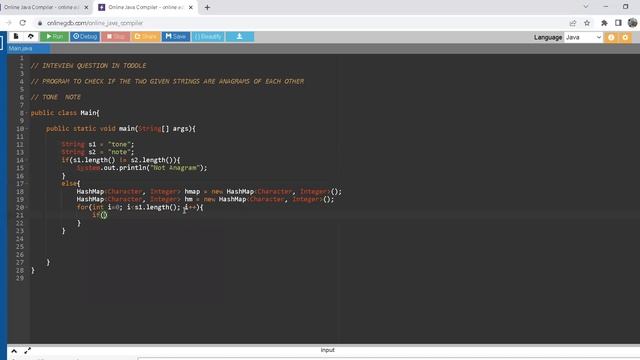Click the Language label
The image size is (640, 360).
coord(548,37)
